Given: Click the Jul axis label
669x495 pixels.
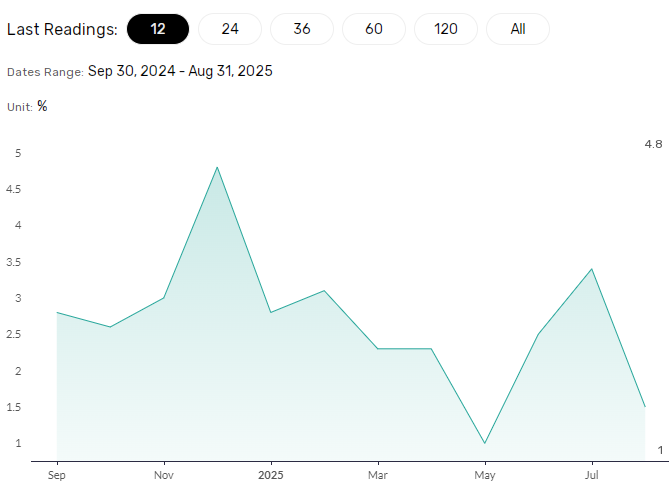Looking at the screenshot, I should [x=592, y=475].
